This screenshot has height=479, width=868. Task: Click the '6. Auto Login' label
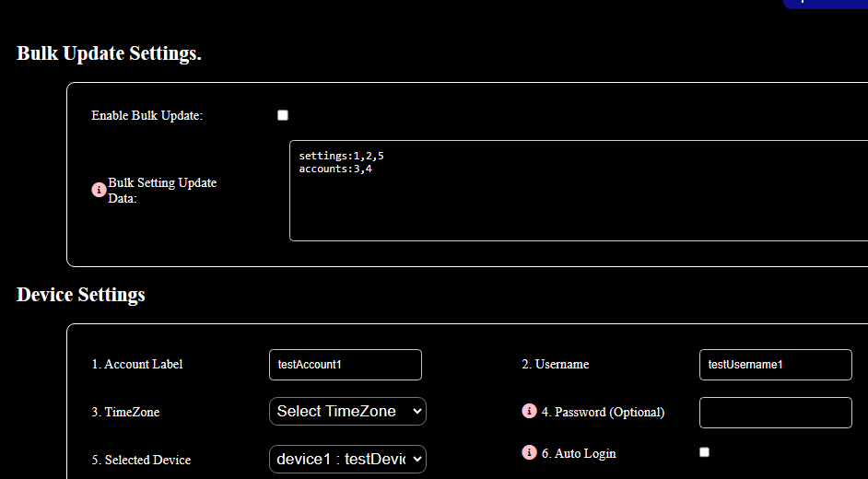coord(579,453)
